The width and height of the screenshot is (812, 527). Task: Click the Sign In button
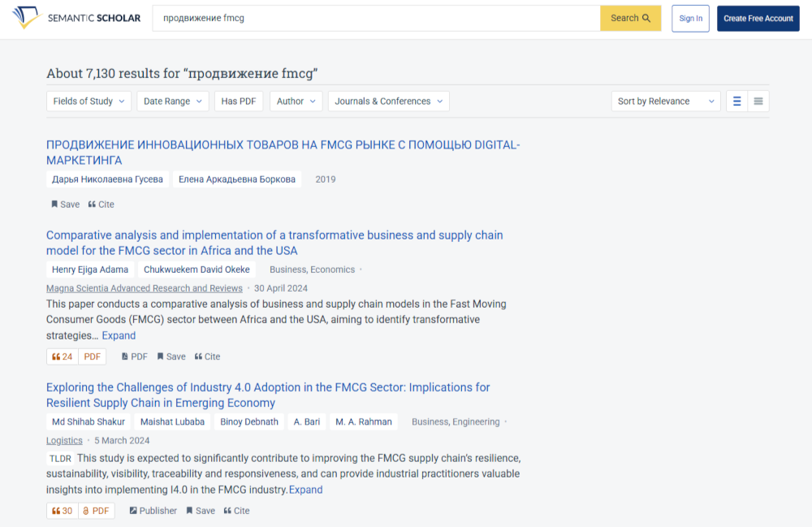tap(690, 18)
